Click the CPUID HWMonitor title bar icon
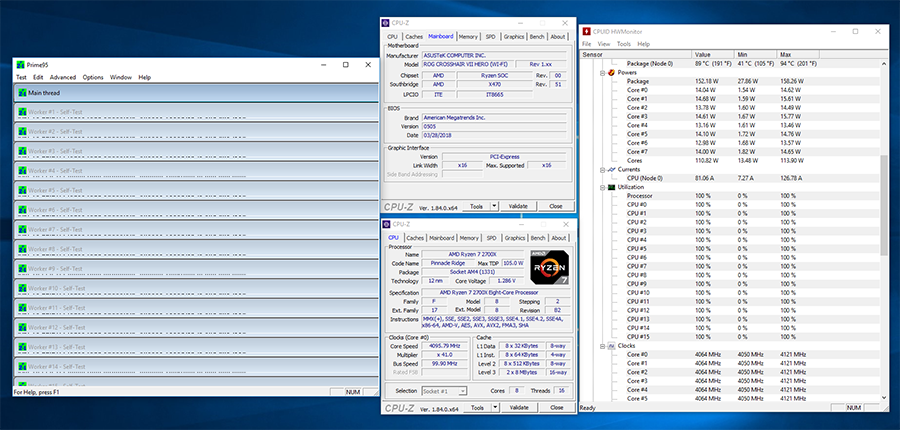 click(587, 32)
